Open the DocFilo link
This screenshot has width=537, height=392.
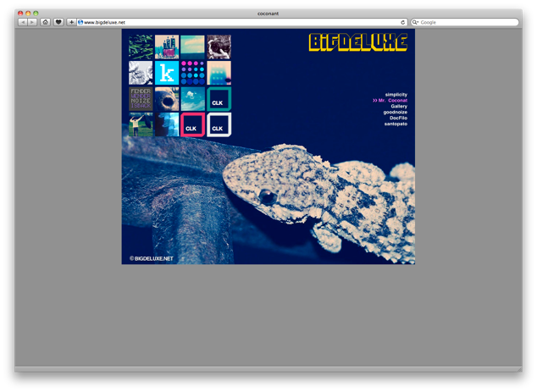coord(398,118)
